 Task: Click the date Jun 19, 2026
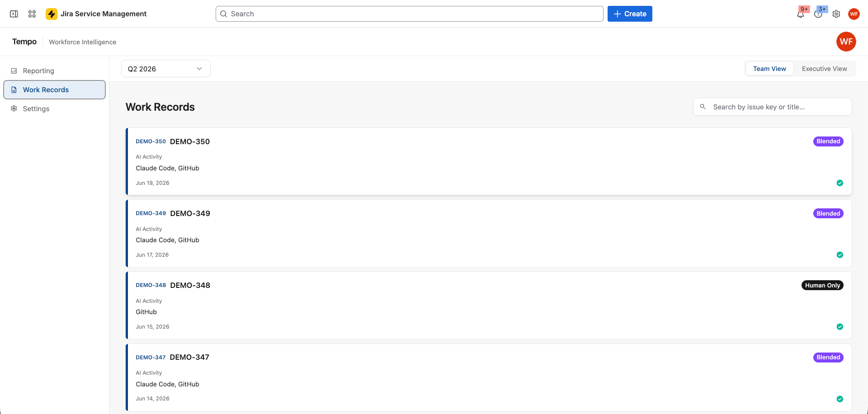click(x=153, y=183)
